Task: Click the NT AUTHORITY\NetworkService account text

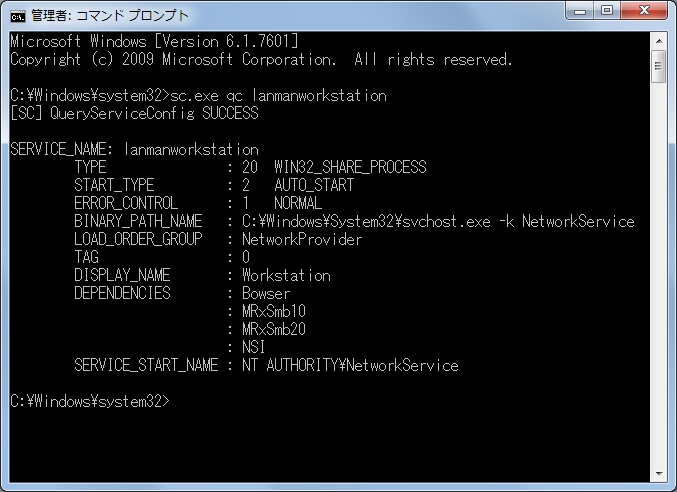Action: (x=350, y=366)
